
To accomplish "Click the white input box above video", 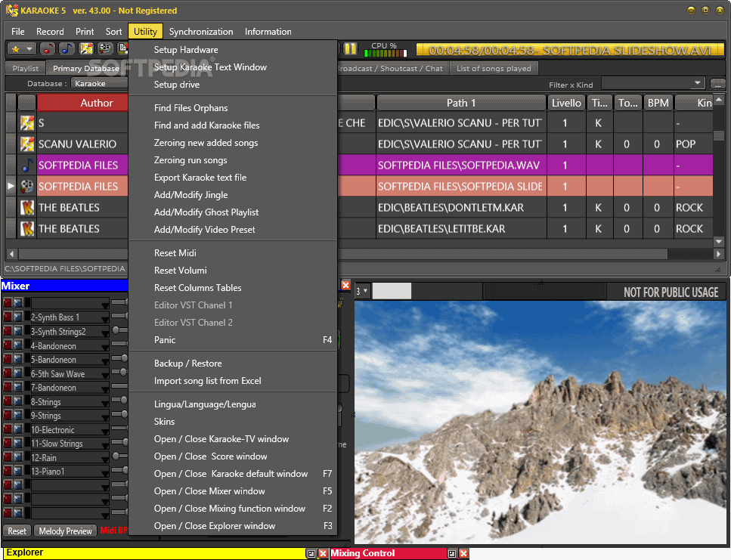I will tap(392, 291).
